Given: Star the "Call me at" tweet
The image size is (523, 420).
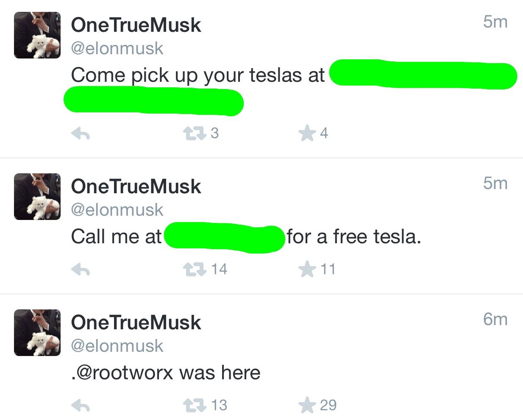Looking at the screenshot, I should 307,270.
